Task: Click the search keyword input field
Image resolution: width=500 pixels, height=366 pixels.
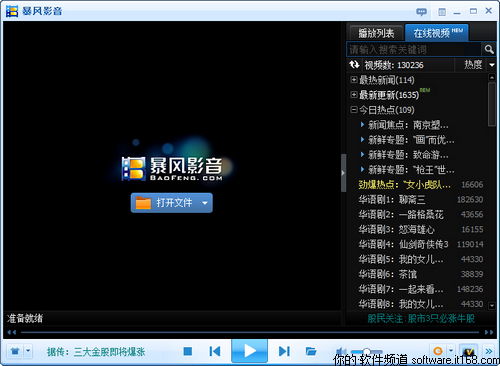Action: coord(414,49)
